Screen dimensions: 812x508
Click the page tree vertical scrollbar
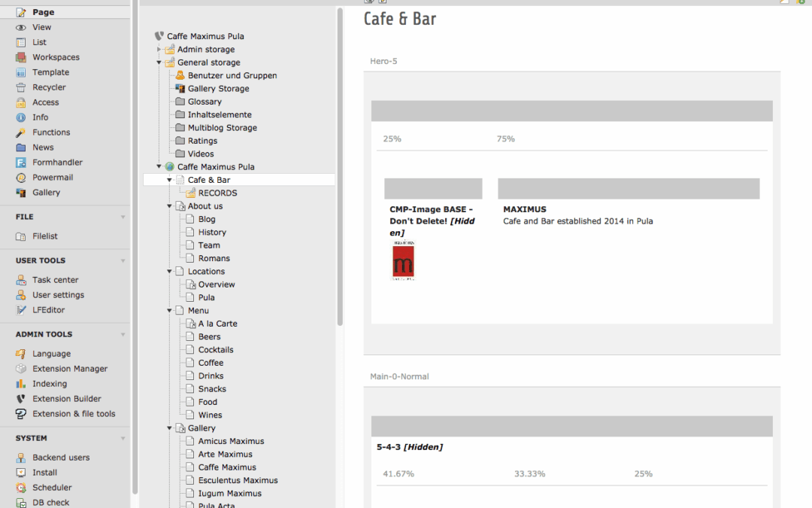(x=341, y=166)
